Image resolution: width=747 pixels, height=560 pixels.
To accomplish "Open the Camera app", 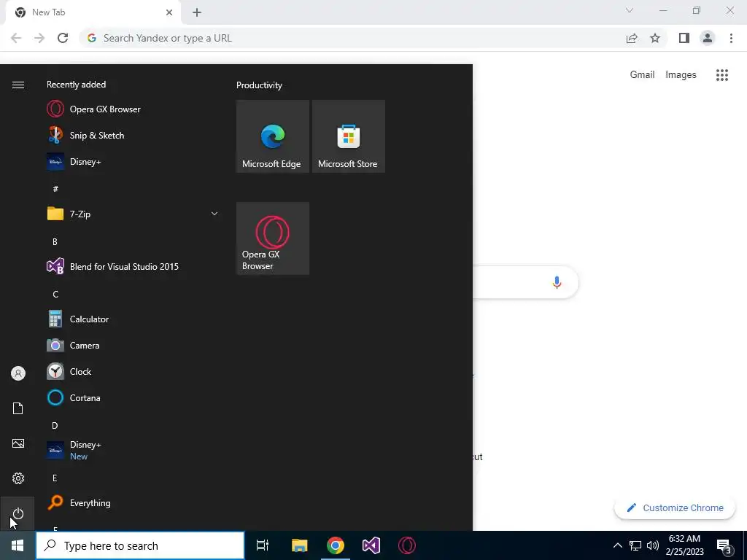I will click(x=131, y=345).
